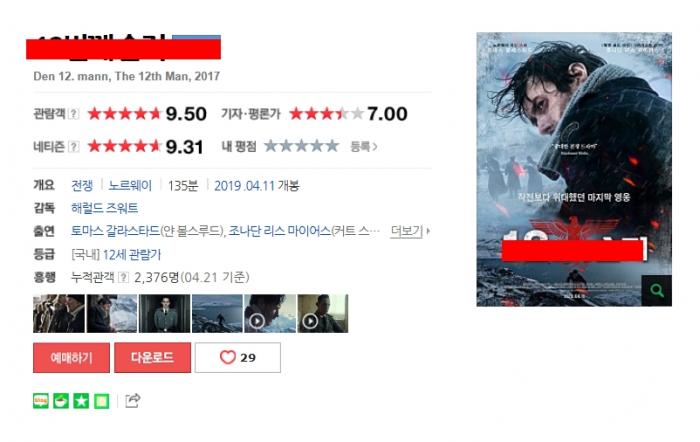Click the magnifier icon on the poster
This screenshot has height=442, width=700.
click(656, 291)
